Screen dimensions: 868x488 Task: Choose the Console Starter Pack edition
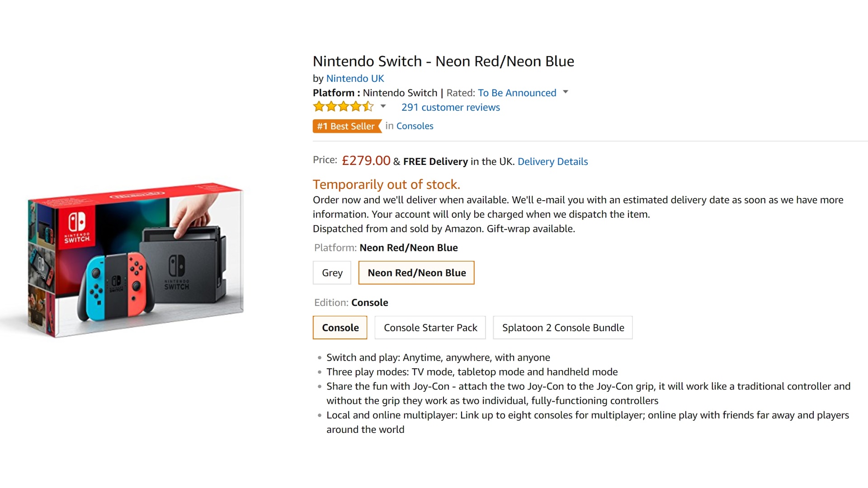430,328
